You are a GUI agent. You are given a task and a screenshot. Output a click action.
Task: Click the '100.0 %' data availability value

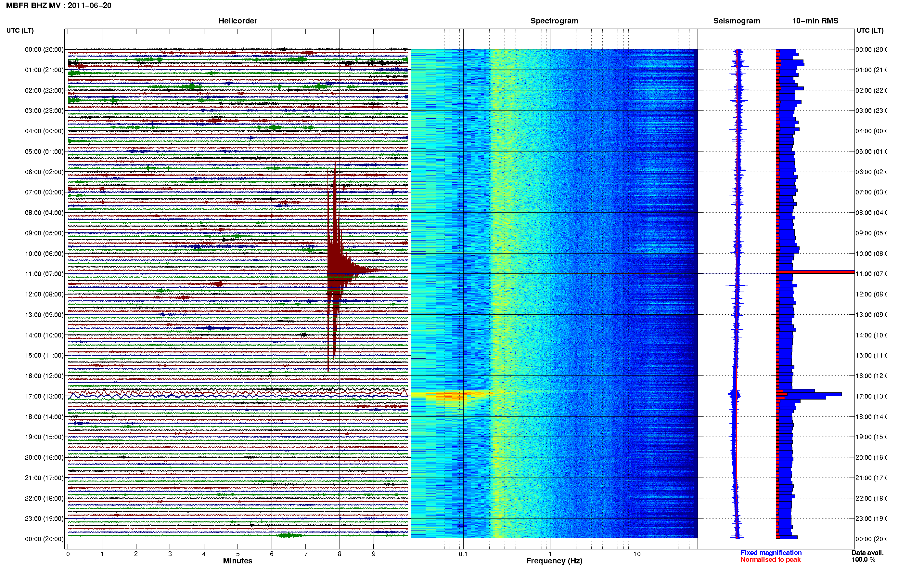[863, 560]
